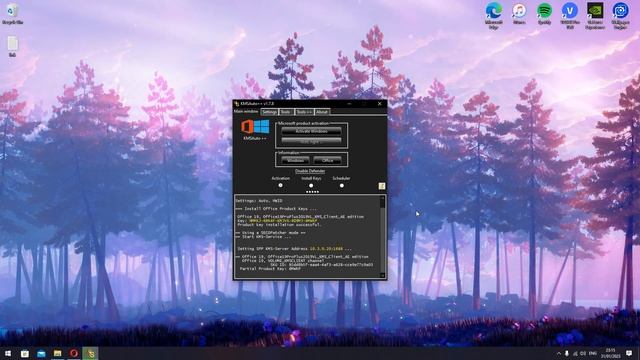Image resolution: width=640 pixels, height=360 pixels.
Task: Open the Wallpaper Engine desktop shortcut
Action: point(620,16)
